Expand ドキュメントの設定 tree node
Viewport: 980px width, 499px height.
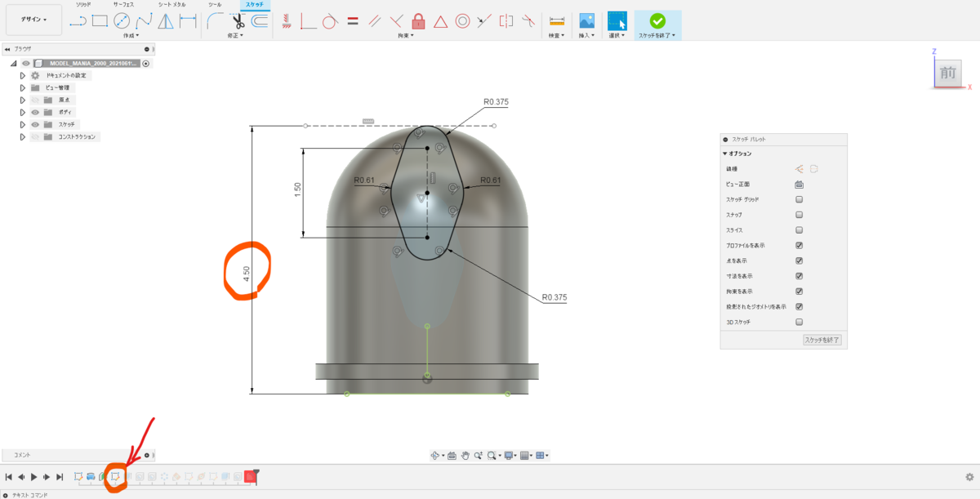[23, 75]
